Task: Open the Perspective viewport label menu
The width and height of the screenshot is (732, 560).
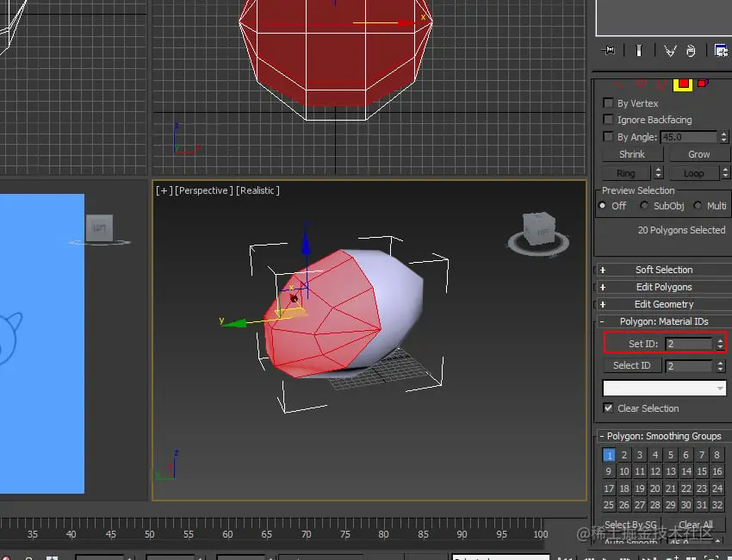Action: coord(203,190)
